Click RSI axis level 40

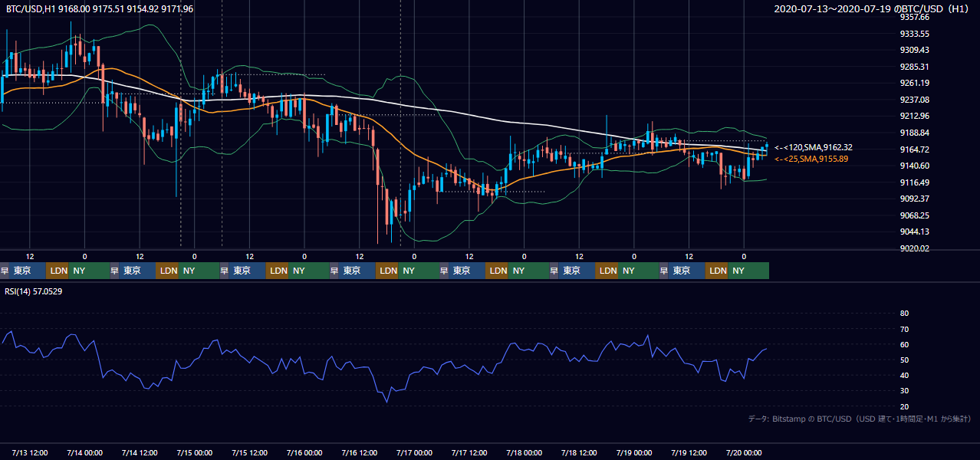point(904,375)
